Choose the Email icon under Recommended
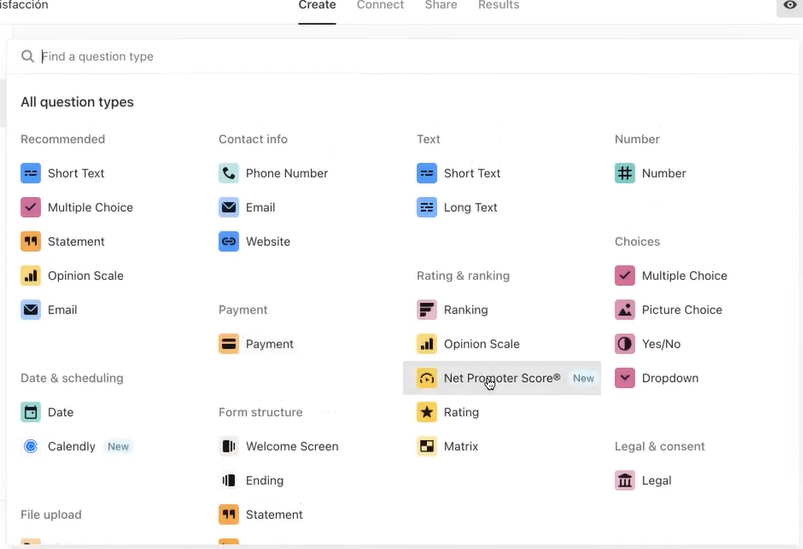The width and height of the screenshot is (803, 549). [x=31, y=310]
